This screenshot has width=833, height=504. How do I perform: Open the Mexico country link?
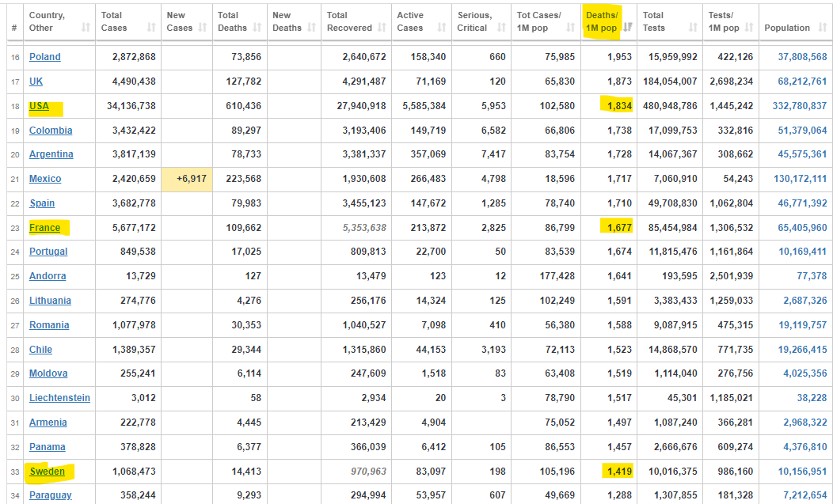pos(45,179)
